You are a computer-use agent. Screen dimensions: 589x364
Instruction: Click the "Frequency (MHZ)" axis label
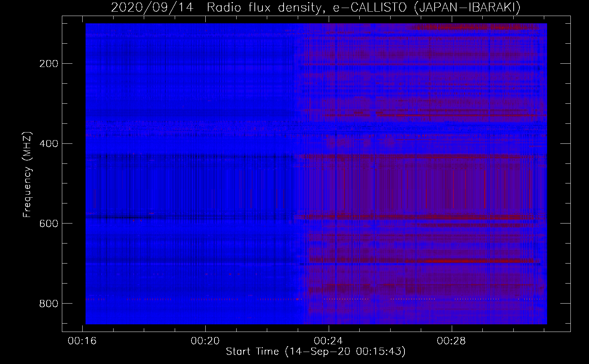click(27, 174)
